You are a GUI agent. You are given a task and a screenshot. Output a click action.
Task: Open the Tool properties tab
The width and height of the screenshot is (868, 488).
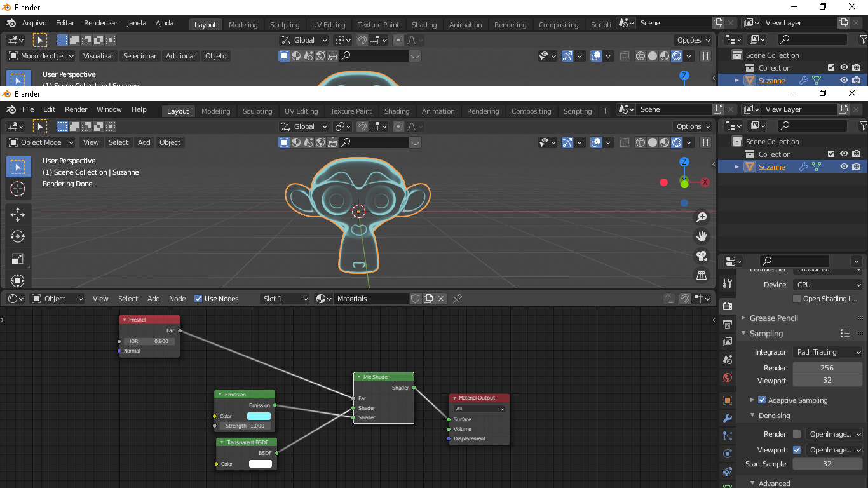click(728, 284)
